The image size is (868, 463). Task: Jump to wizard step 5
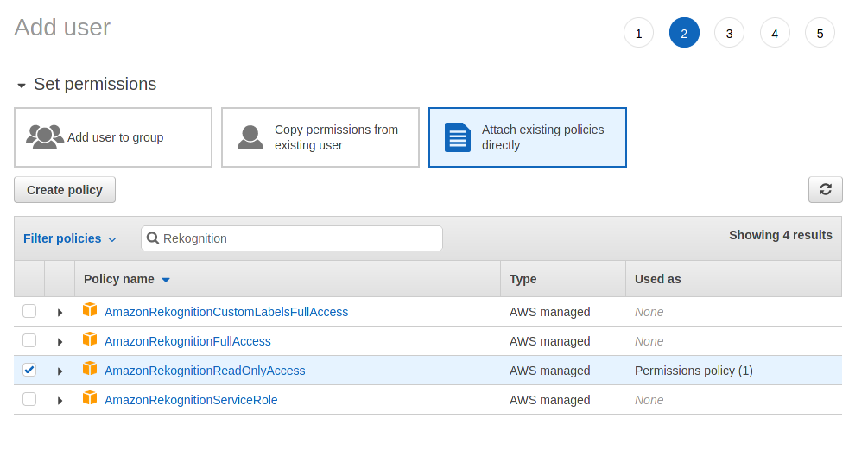click(x=820, y=33)
